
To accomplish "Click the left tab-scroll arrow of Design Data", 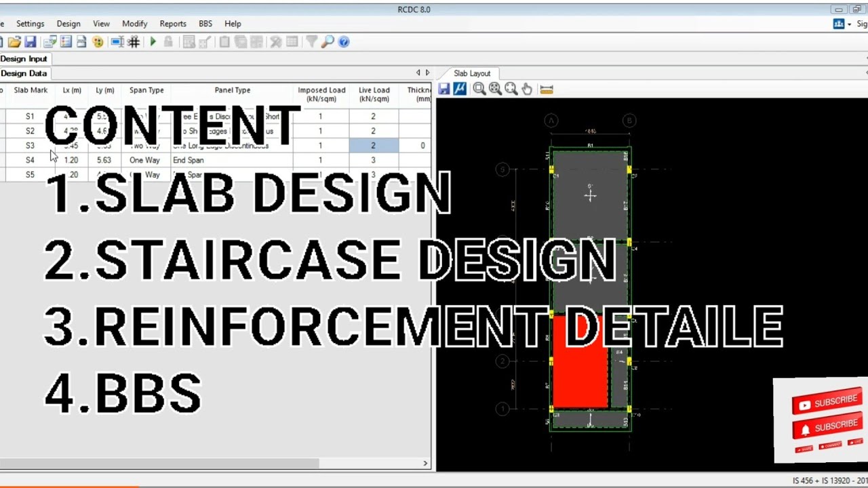I will coord(418,73).
